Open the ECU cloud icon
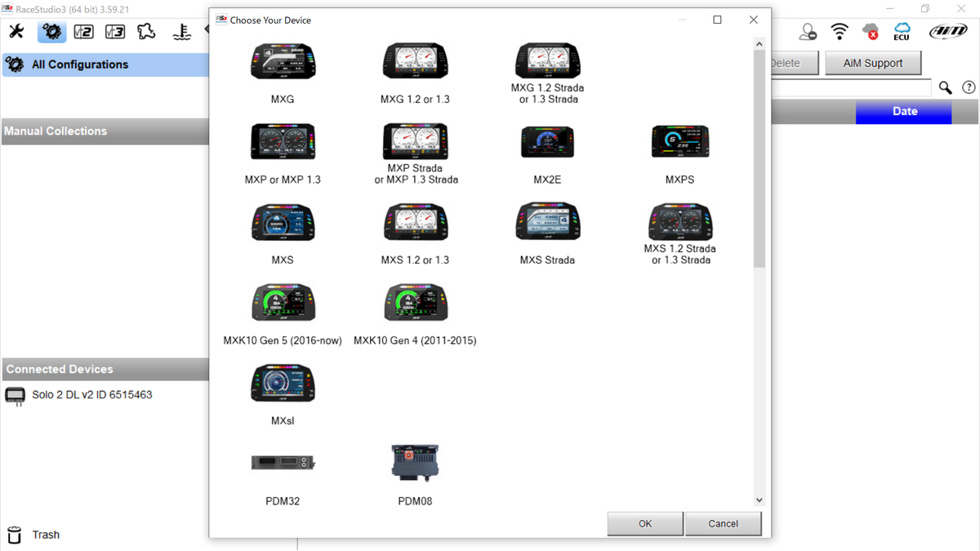This screenshot has height=551, width=980. (902, 31)
